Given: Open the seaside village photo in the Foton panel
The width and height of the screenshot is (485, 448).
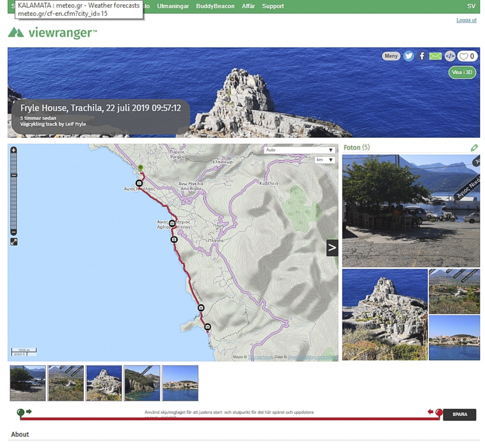Looking at the screenshot, I should pyautogui.click(x=454, y=338).
